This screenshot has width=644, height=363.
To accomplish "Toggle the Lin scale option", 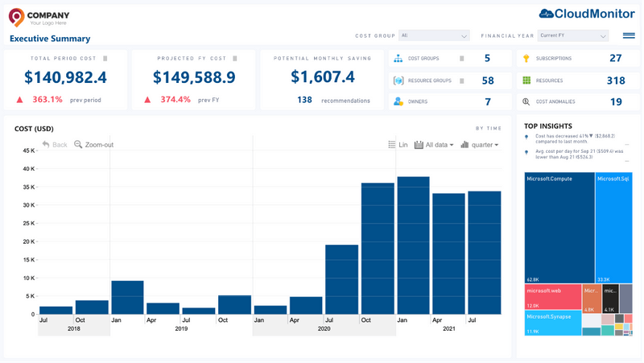I will coord(398,145).
